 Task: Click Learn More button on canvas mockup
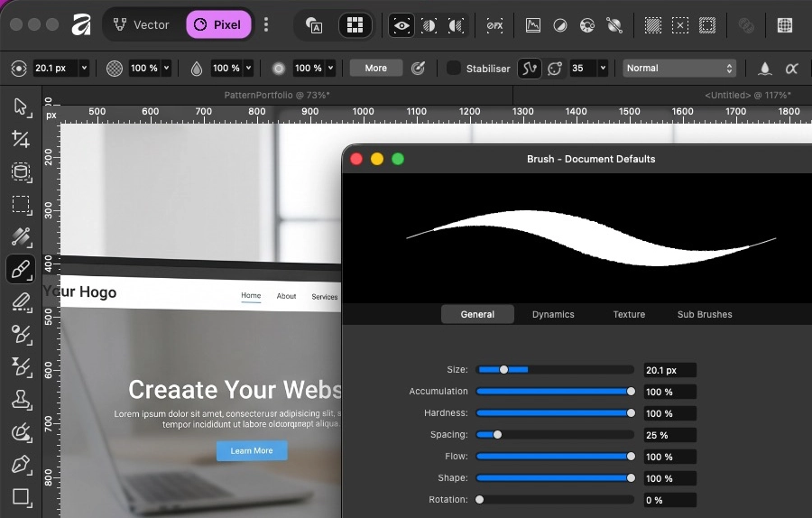(x=252, y=450)
